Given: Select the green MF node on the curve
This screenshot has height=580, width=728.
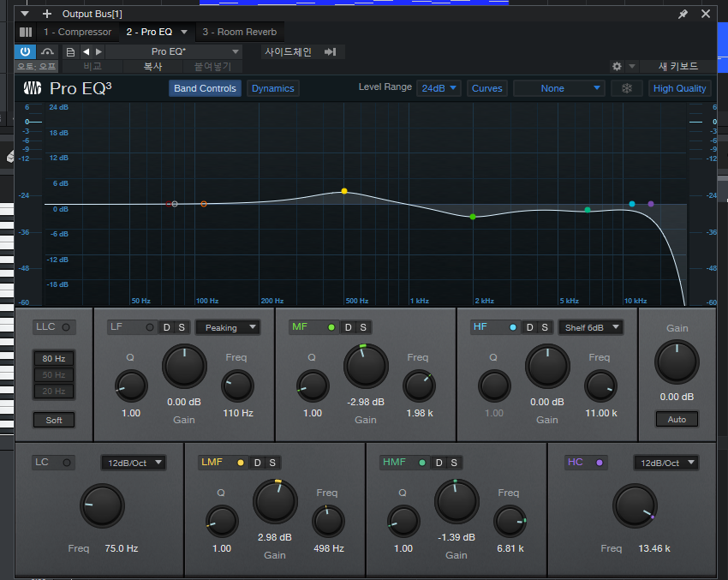Looking at the screenshot, I should pyautogui.click(x=473, y=217).
